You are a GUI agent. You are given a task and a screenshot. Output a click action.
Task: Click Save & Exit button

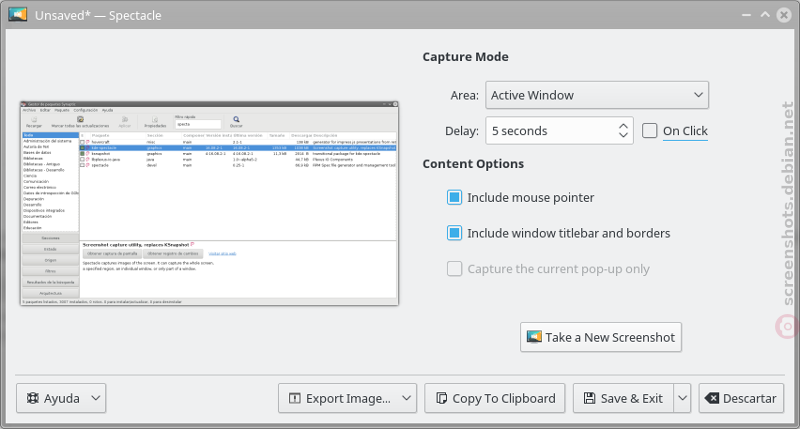[623, 398]
